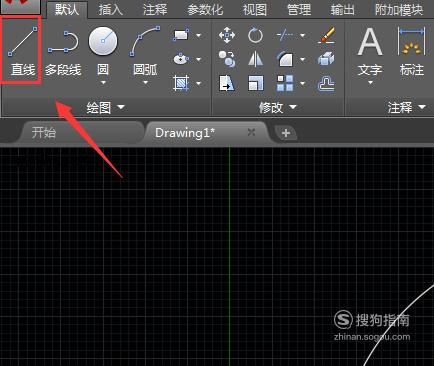Open the 管理 ribbon tab

(x=299, y=10)
